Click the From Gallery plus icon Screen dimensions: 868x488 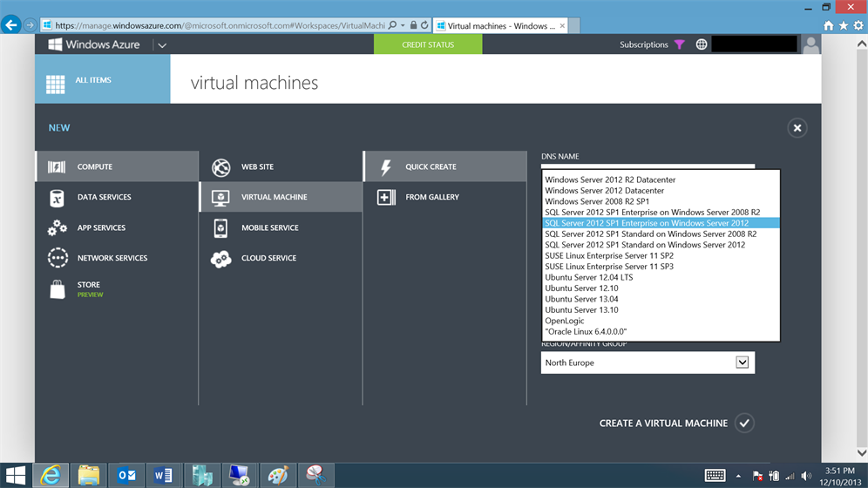[x=386, y=198]
